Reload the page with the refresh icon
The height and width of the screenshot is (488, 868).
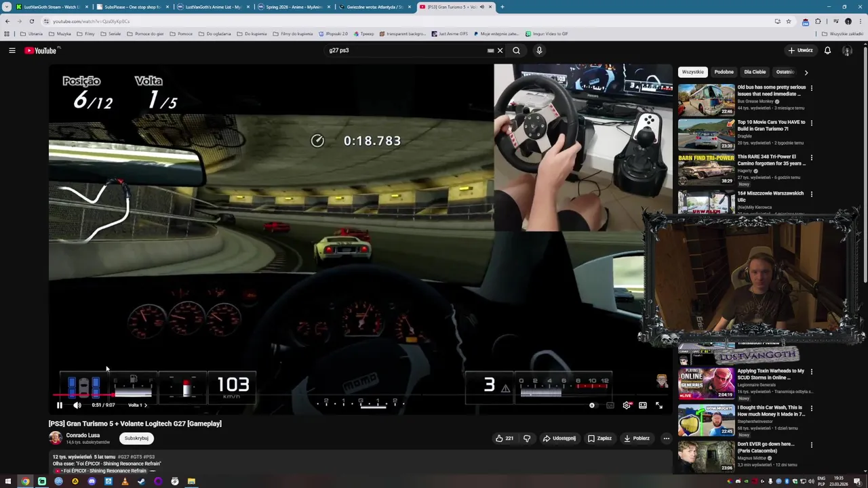[31, 21]
